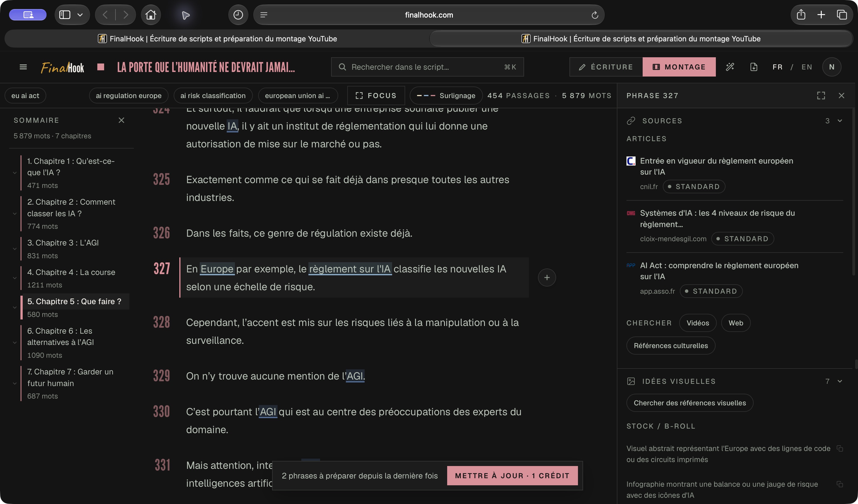The height and width of the screenshot is (504, 858).
Task: Collapse the Sources section
Action: point(840,121)
